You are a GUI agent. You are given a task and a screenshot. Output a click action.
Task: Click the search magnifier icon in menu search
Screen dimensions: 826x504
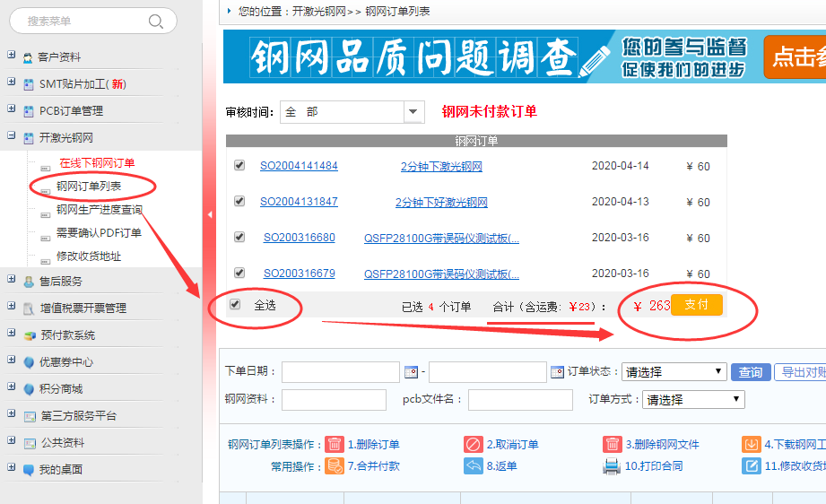[156, 22]
